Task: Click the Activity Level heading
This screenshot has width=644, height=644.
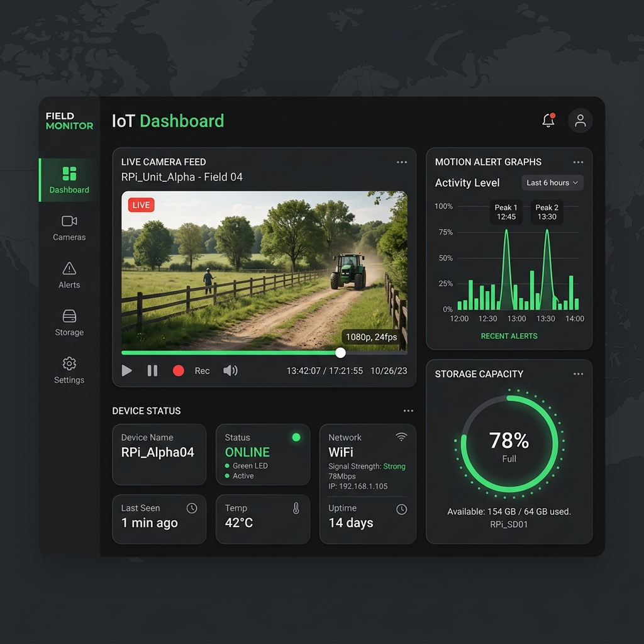Action: point(467,183)
